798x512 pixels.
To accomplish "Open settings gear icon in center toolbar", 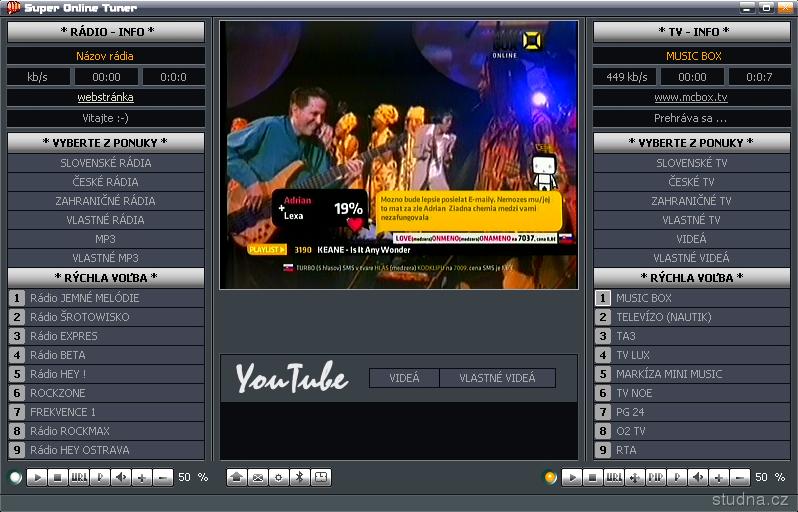I will [278, 477].
